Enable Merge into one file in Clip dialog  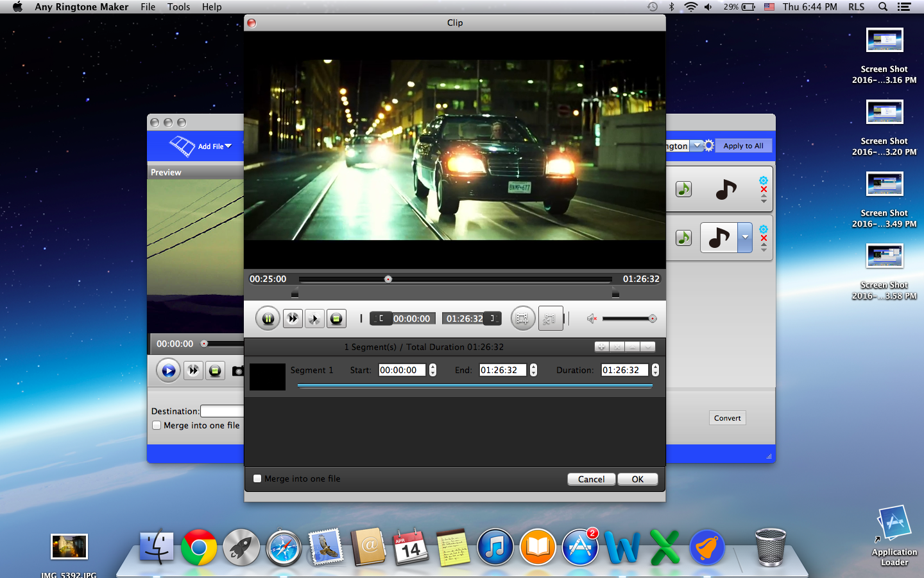click(x=257, y=478)
